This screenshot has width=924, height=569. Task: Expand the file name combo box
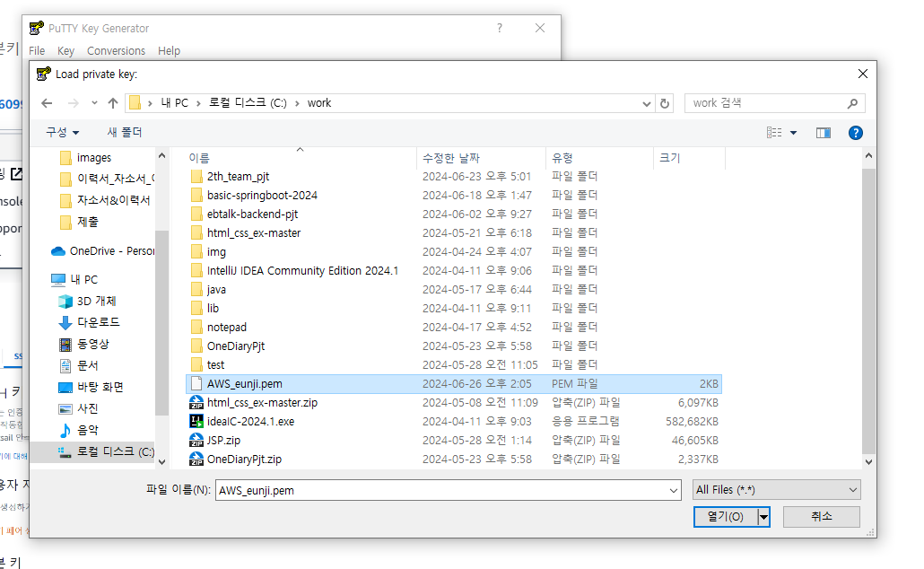(x=674, y=491)
